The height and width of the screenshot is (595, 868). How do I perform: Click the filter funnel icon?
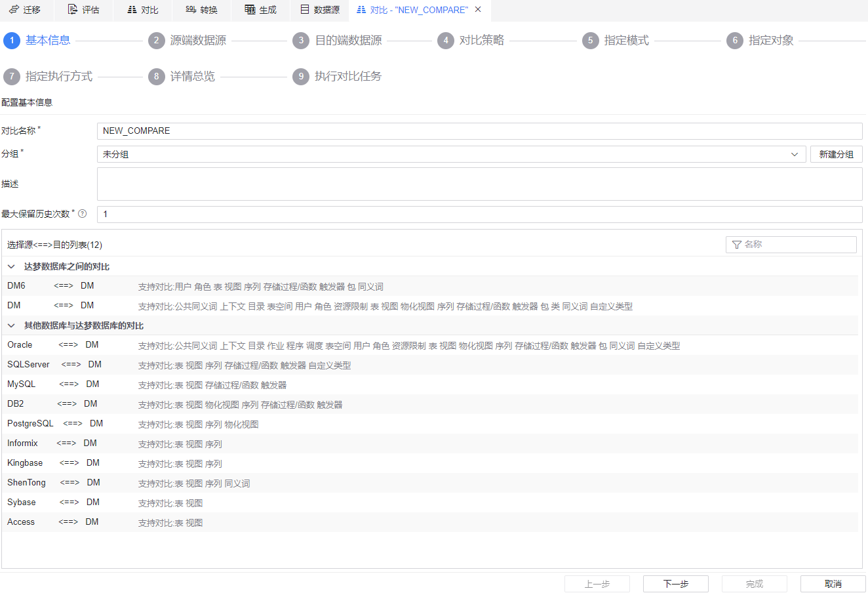coord(737,245)
